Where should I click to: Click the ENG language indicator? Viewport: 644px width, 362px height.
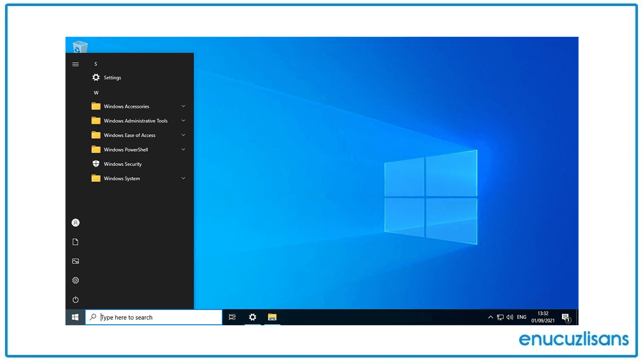point(522,317)
